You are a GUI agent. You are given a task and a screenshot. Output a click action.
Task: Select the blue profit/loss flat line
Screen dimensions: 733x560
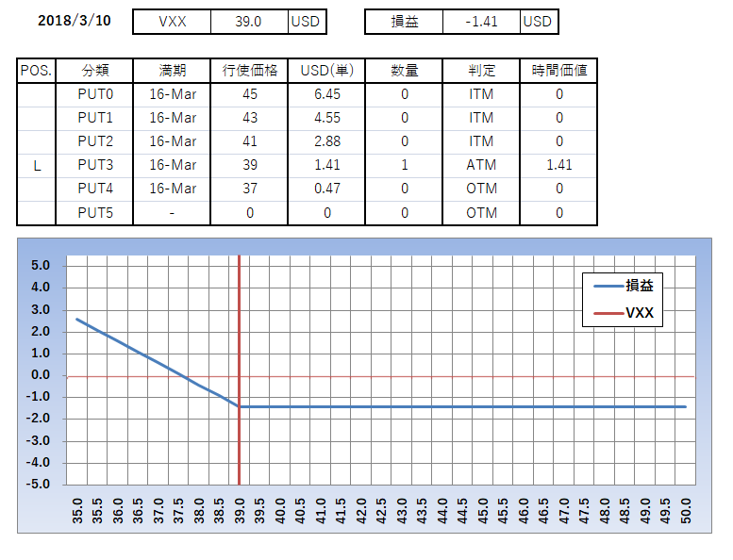pyautogui.click(x=462, y=407)
